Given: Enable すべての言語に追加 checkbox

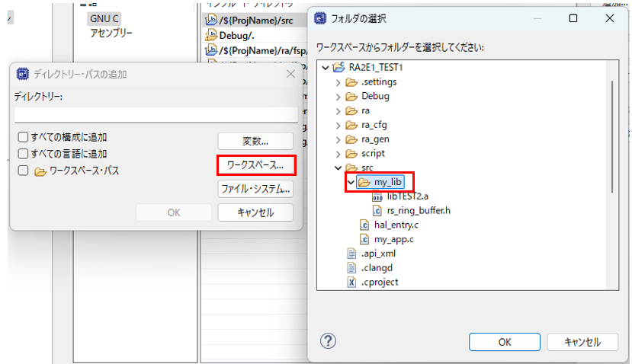Looking at the screenshot, I should 23,154.
